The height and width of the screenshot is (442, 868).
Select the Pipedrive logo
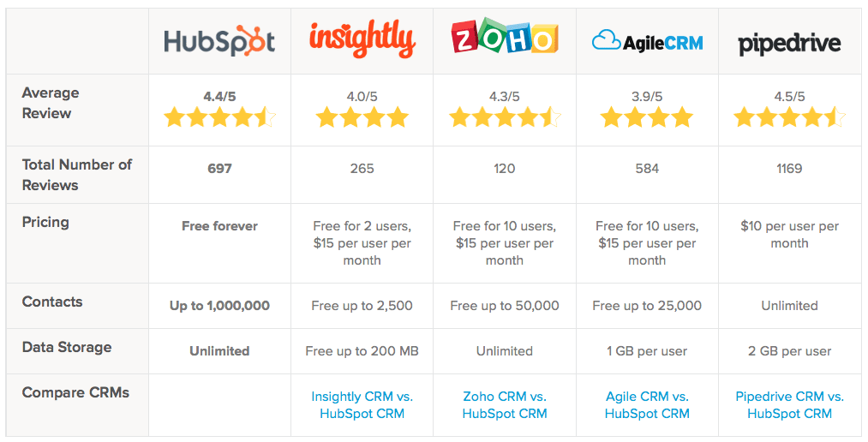pos(789,44)
